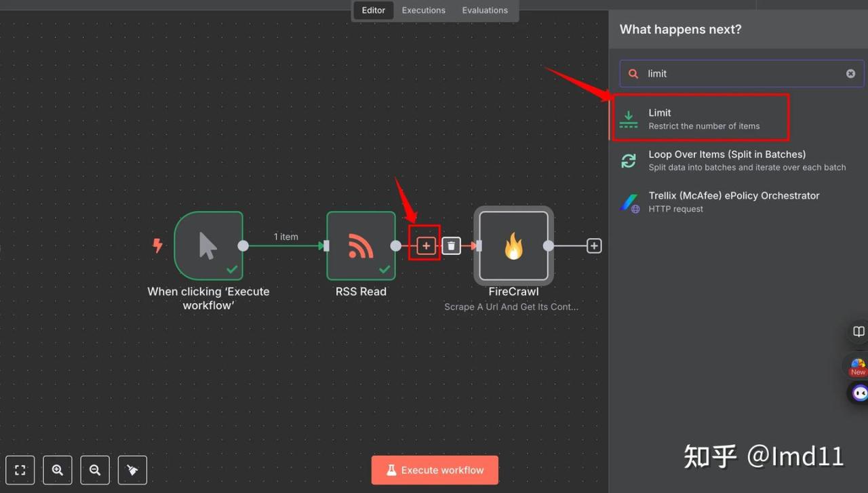The width and height of the screenshot is (868, 493).
Task: Click the tidy up workflow broom icon
Action: [x=132, y=470]
